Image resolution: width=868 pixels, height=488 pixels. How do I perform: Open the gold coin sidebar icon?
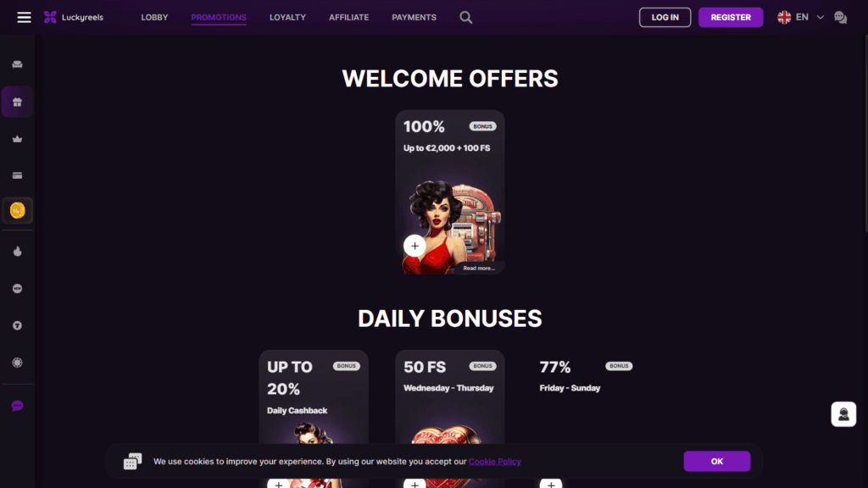[17, 210]
